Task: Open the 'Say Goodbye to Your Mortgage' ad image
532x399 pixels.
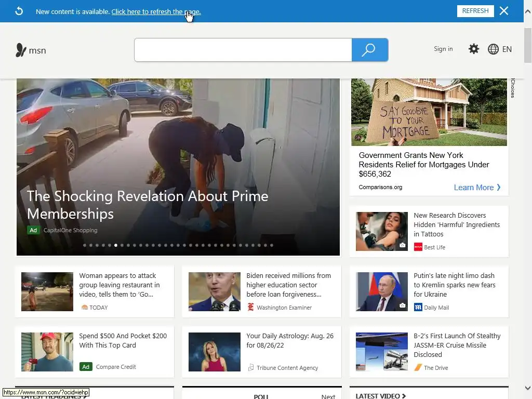Action: pos(429,112)
